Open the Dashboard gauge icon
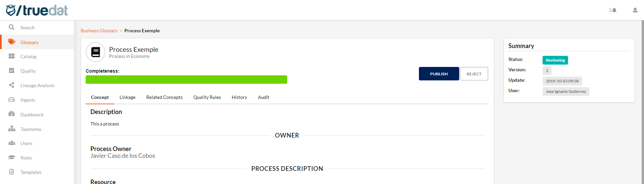The width and height of the screenshot is (644, 184). 12,114
